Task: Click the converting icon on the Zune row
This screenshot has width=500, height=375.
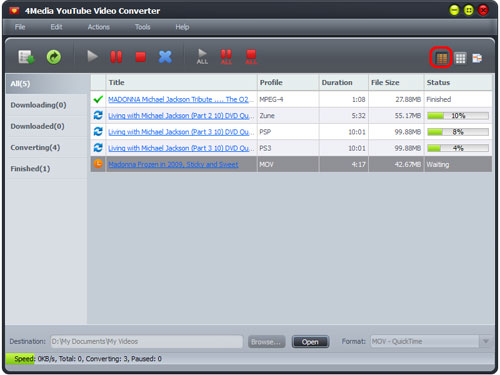Action: (98, 115)
